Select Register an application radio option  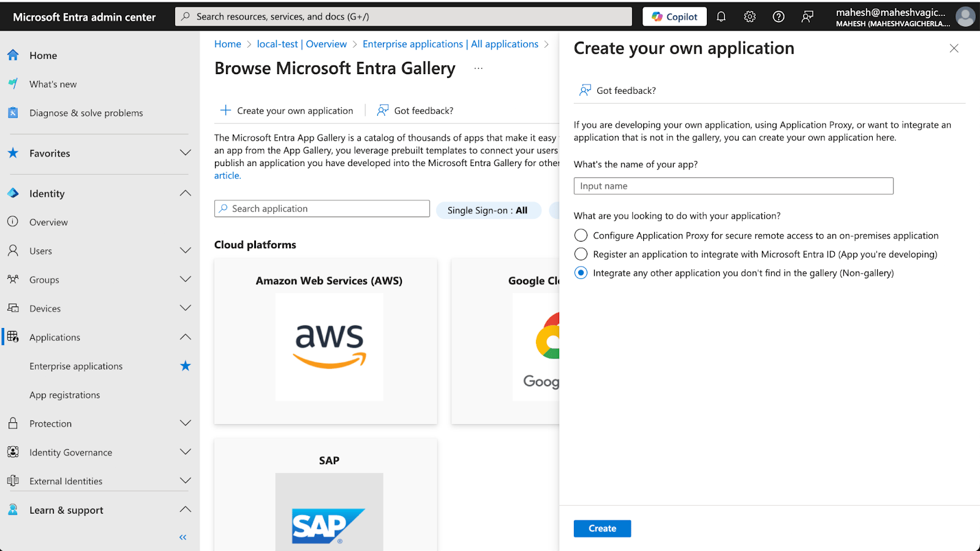tap(581, 254)
